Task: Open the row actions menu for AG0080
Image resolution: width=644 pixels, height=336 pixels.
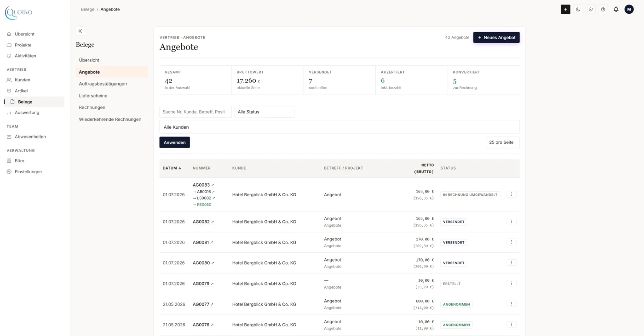Action: click(512, 263)
